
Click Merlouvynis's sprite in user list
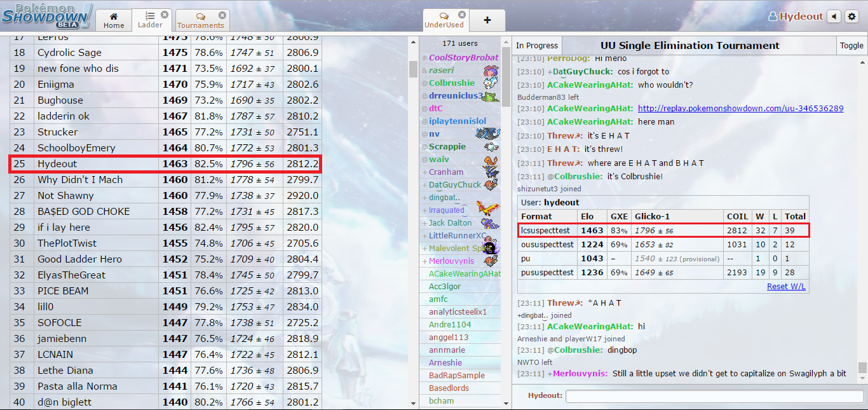coord(490,261)
